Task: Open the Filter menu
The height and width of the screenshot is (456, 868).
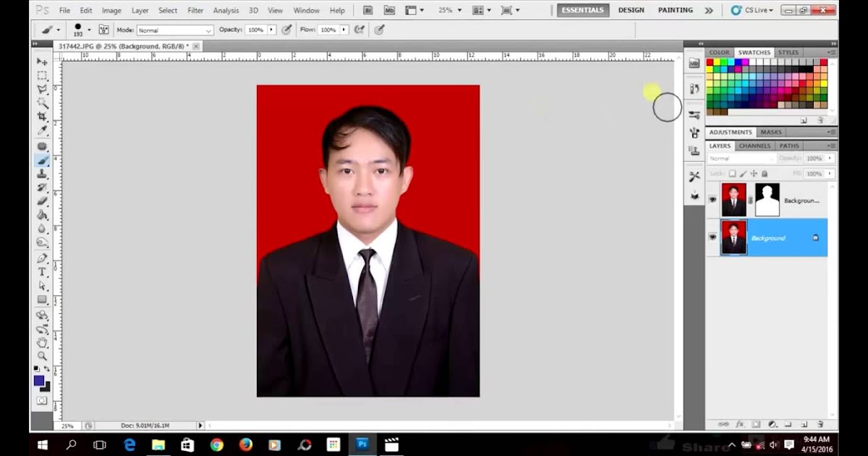Action: click(x=195, y=10)
